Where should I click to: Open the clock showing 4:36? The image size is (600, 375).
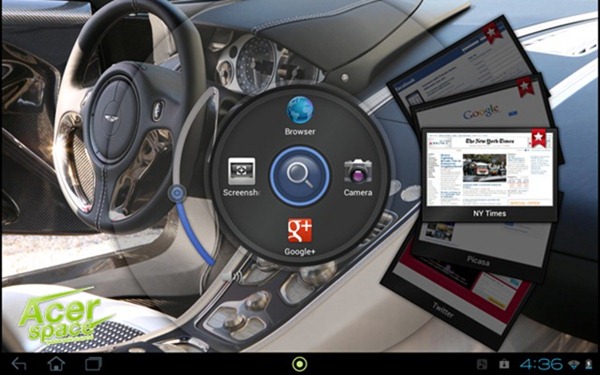tap(541, 364)
